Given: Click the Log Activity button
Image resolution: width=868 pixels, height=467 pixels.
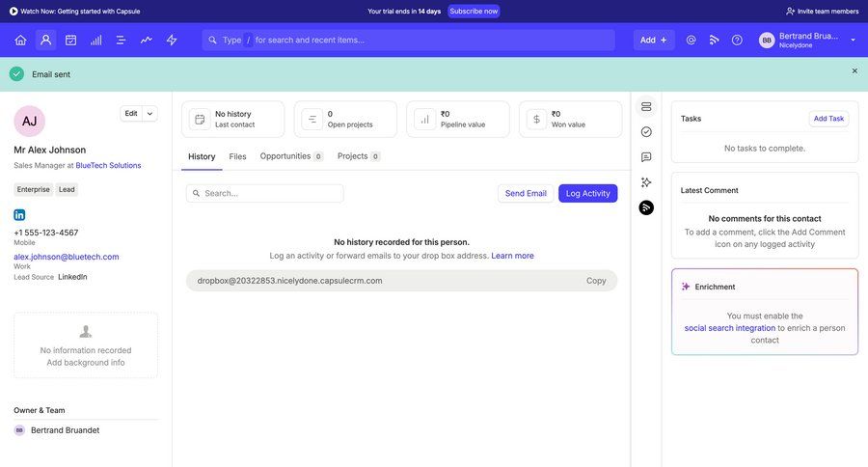Looking at the screenshot, I should 588,193.
